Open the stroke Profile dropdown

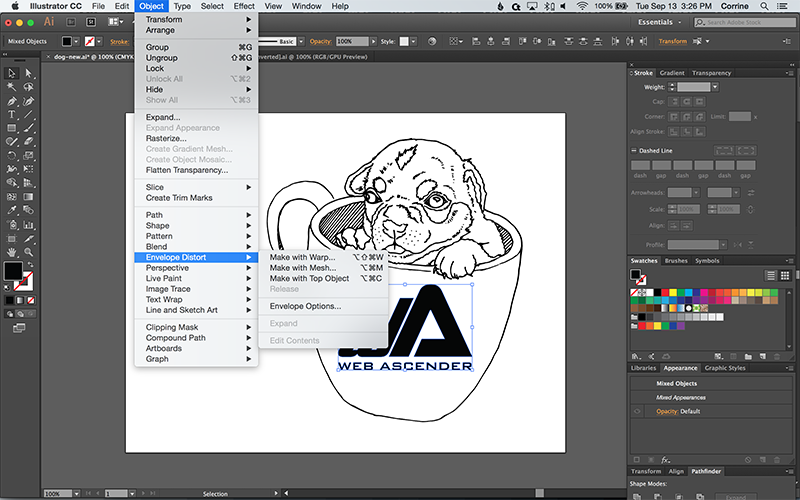tap(723, 245)
